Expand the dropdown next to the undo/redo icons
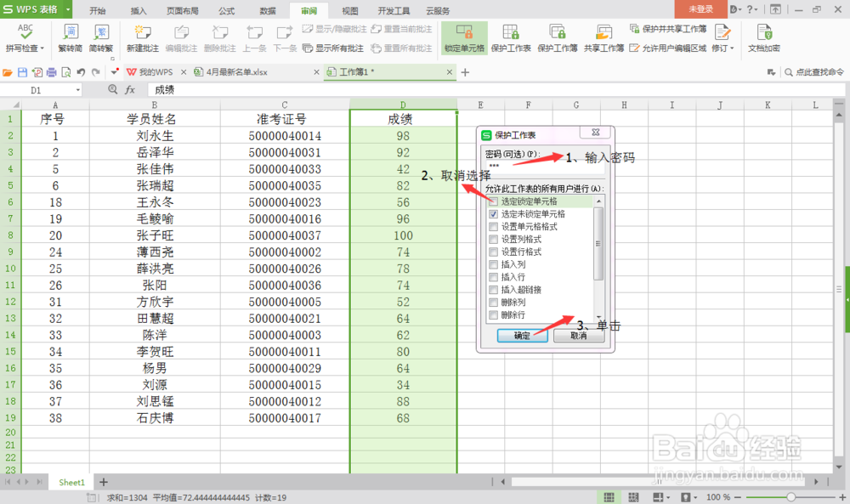 point(115,72)
